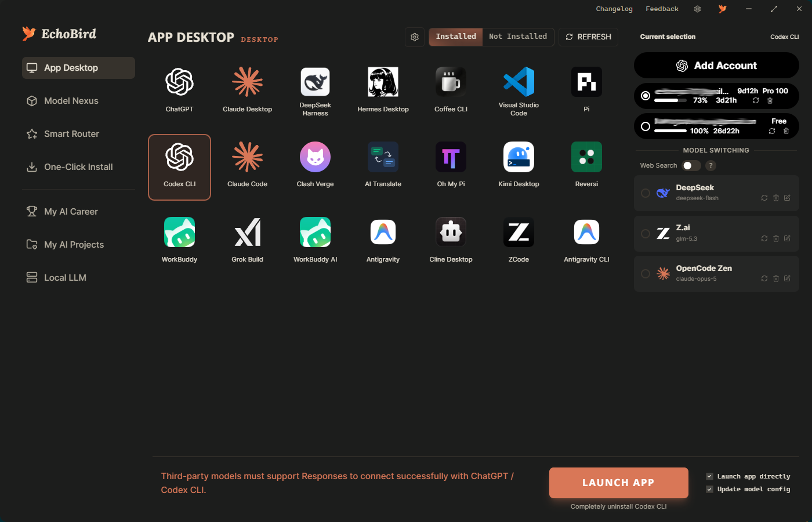Select the ZCode app
The image size is (812, 522).
tap(519, 242)
